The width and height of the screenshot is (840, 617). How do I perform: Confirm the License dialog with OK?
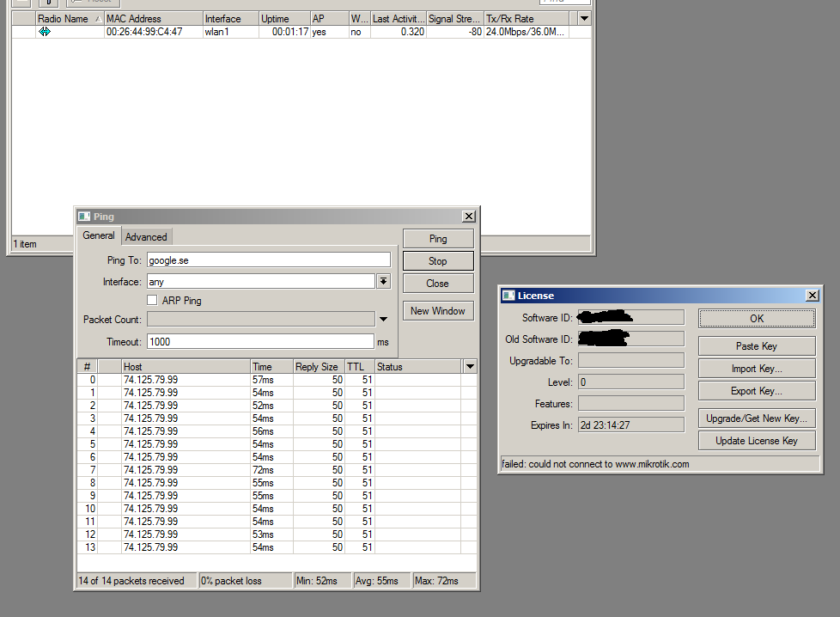click(x=757, y=319)
